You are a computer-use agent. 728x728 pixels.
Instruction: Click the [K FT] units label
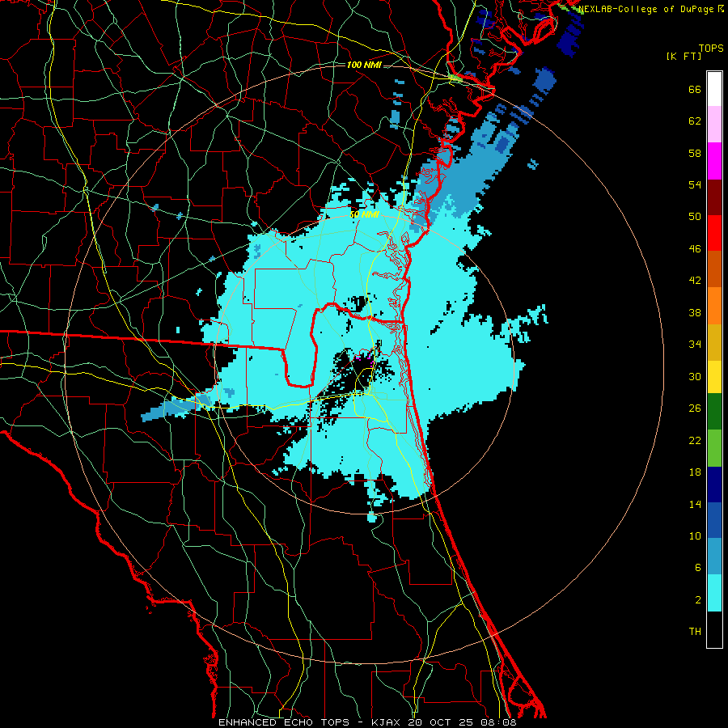click(684, 56)
